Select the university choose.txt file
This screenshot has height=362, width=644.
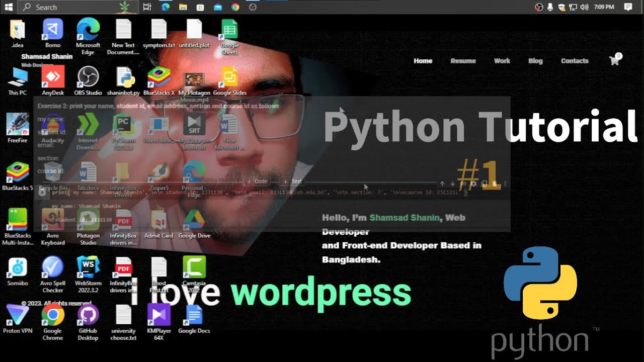tap(123, 322)
